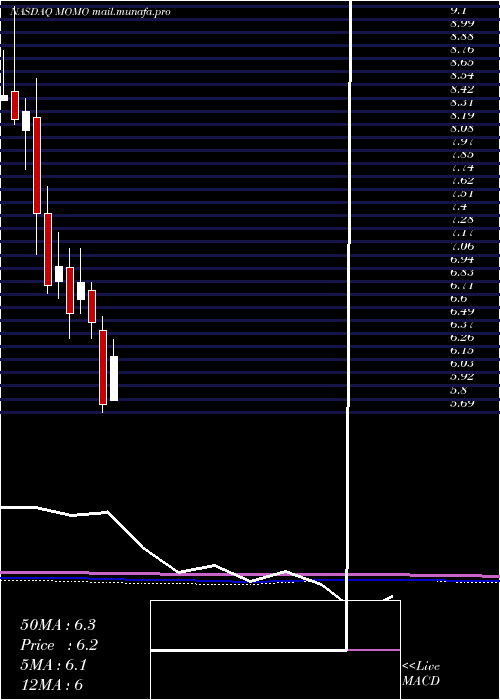This screenshot has width=500, height=700.
Task: Click the 8.19 price axis label
Action: coord(462,116)
